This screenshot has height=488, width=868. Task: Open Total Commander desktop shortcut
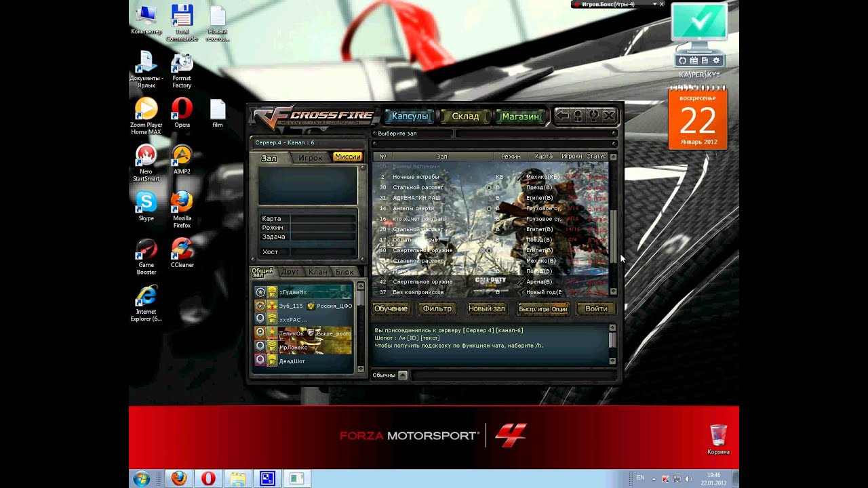tap(182, 23)
